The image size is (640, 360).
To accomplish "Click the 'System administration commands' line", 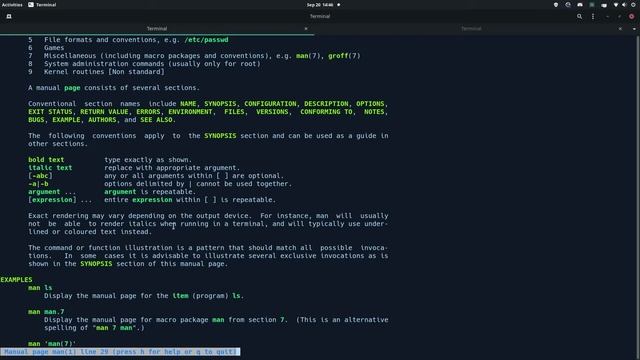I will tap(152, 64).
